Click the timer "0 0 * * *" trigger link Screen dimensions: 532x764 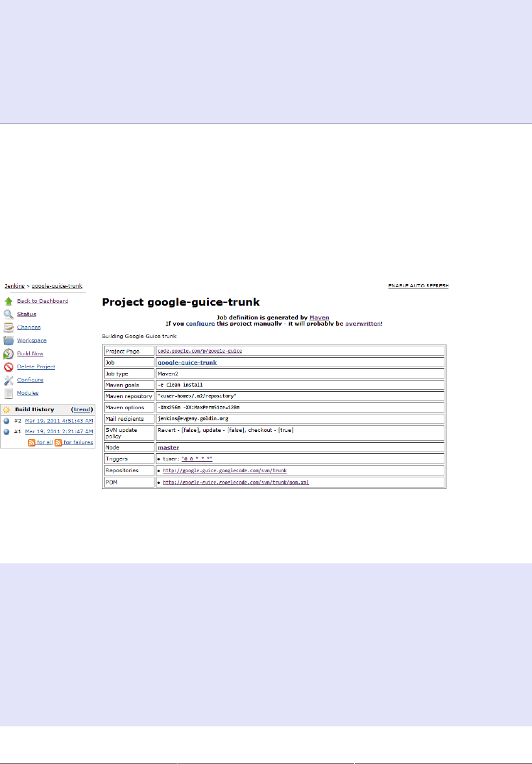[x=197, y=459]
